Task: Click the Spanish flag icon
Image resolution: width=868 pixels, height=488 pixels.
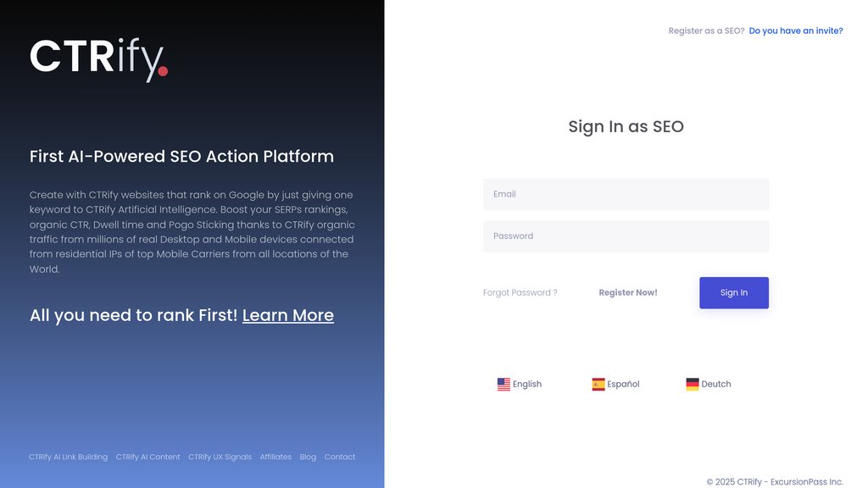Action: pyautogui.click(x=598, y=384)
